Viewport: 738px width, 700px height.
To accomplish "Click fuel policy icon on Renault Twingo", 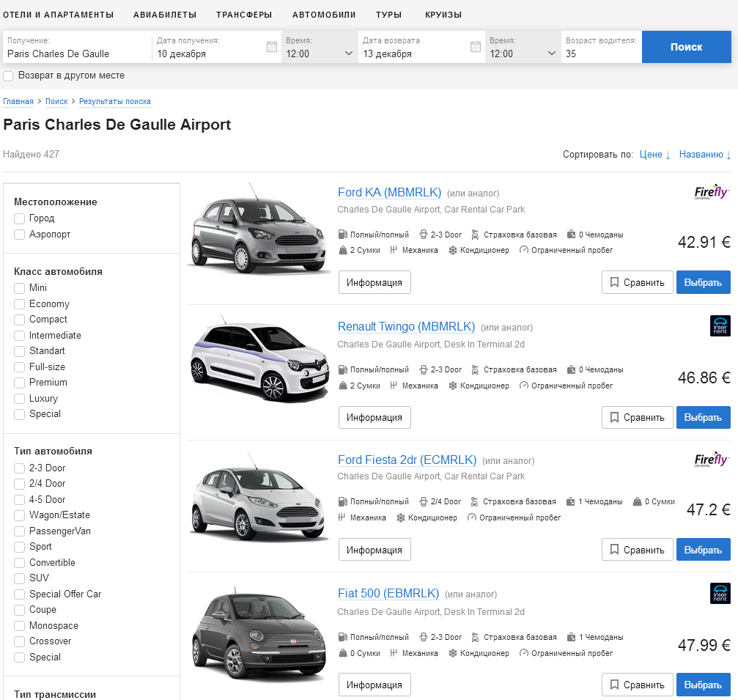I will click(x=343, y=369).
